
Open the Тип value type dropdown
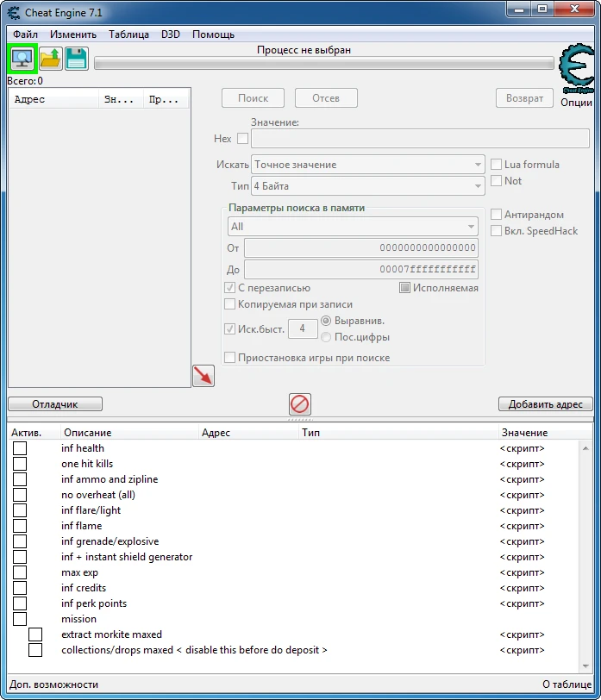[368, 185]
